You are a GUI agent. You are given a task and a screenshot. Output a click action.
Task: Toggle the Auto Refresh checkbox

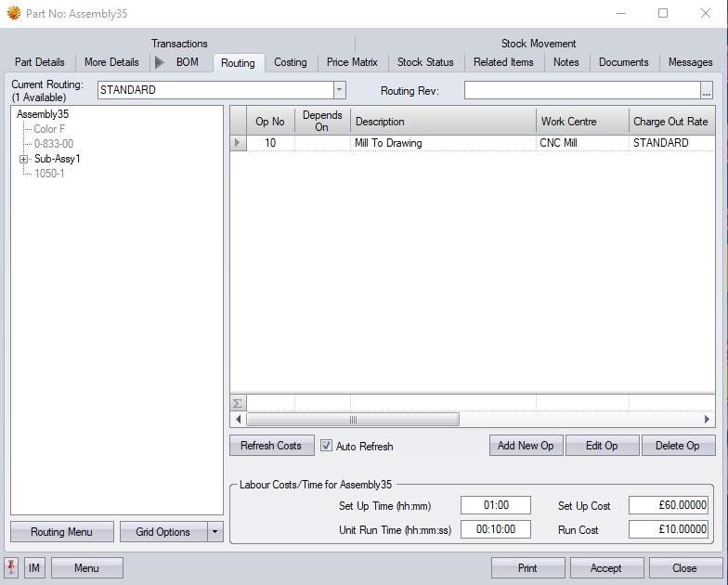pyautogui.click(x=327, y=446)
